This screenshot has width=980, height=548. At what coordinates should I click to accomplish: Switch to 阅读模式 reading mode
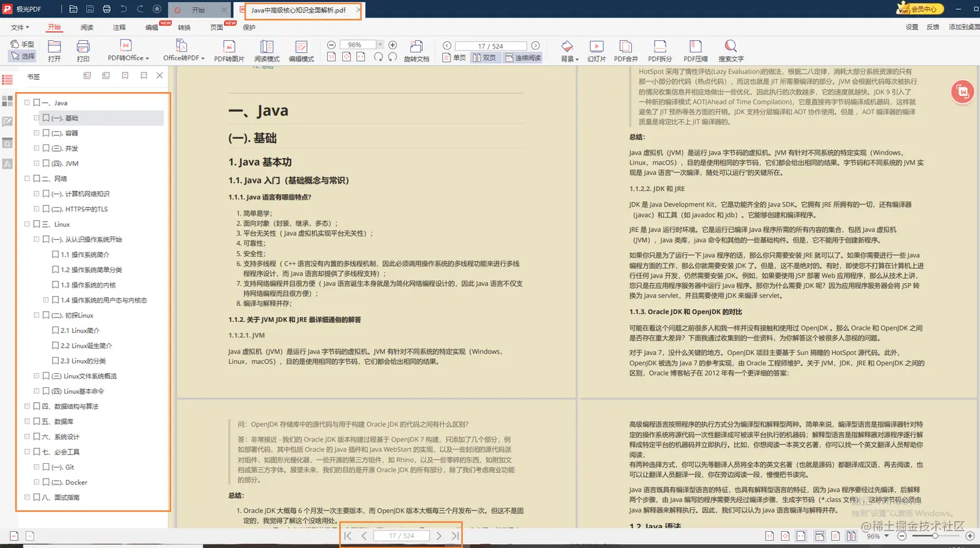[266, 51]
